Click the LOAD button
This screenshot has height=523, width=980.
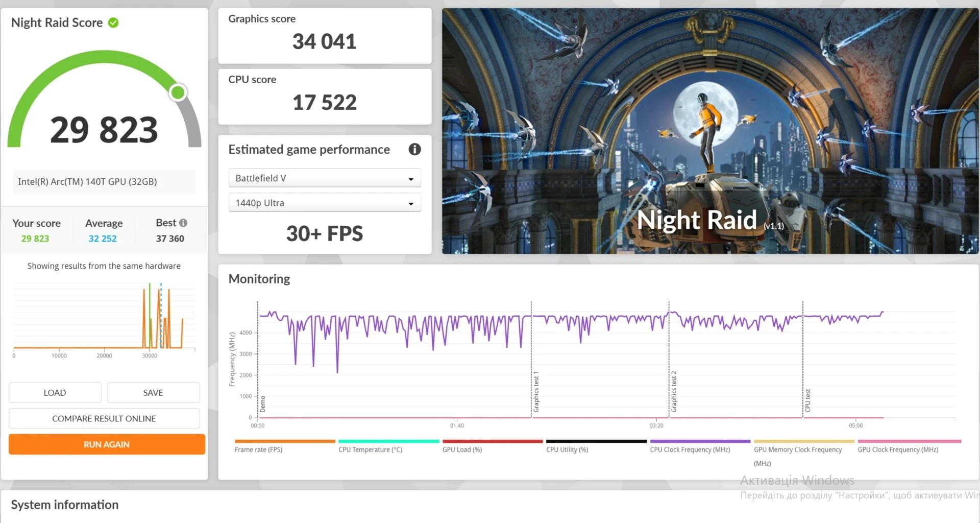55,392
